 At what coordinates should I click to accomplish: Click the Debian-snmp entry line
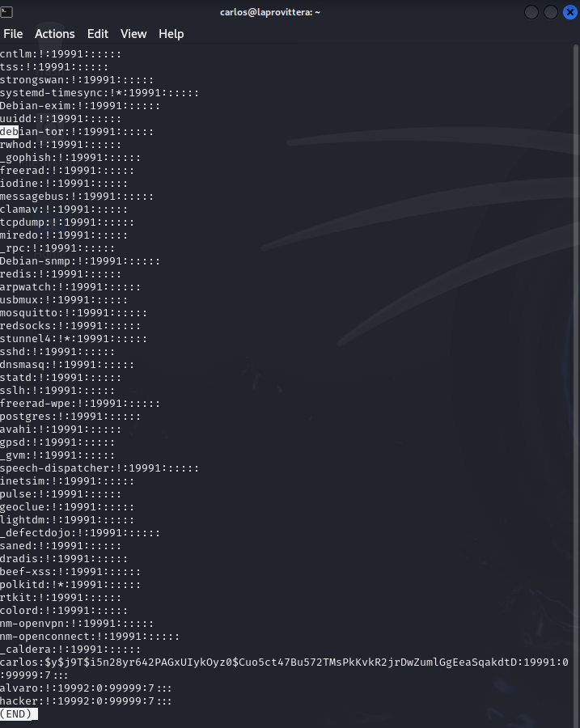[x=80, y=261]
